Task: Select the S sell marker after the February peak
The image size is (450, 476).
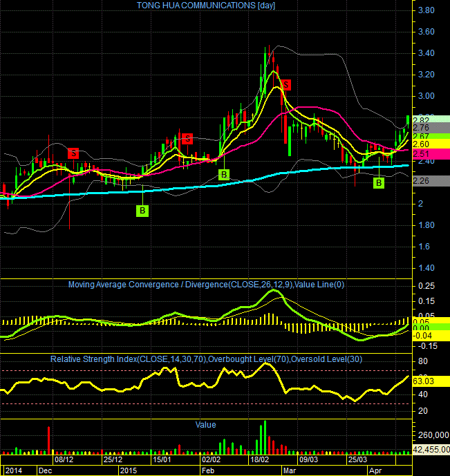Action: click(285, 85)
